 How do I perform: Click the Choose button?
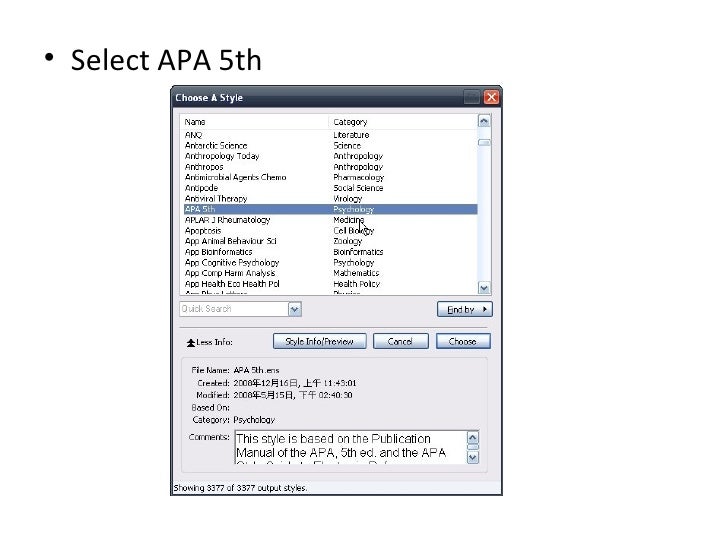click(462, 341)
